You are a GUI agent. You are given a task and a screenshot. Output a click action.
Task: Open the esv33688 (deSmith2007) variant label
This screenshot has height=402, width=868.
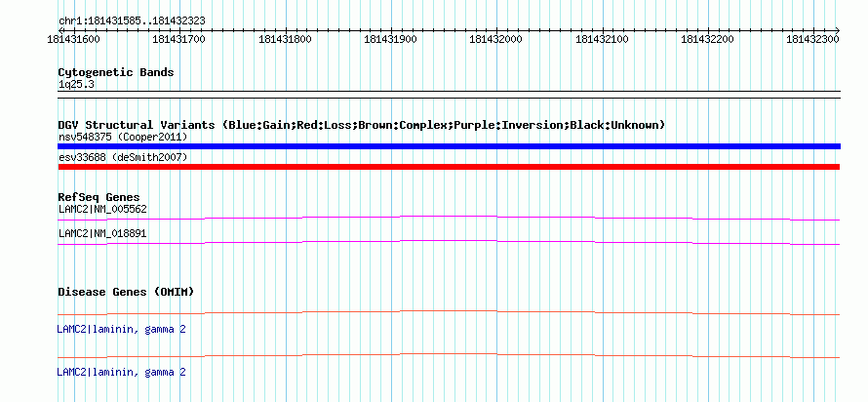pos(123,158)
